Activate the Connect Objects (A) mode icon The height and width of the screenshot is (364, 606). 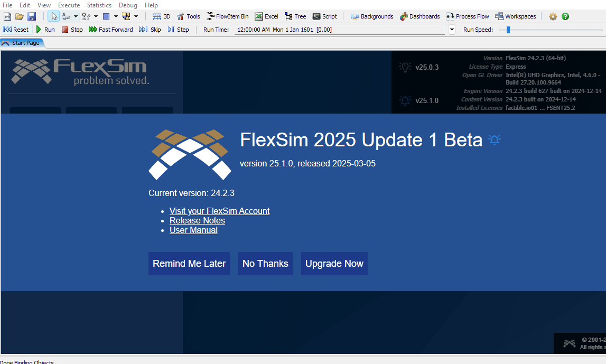(66, 16)
